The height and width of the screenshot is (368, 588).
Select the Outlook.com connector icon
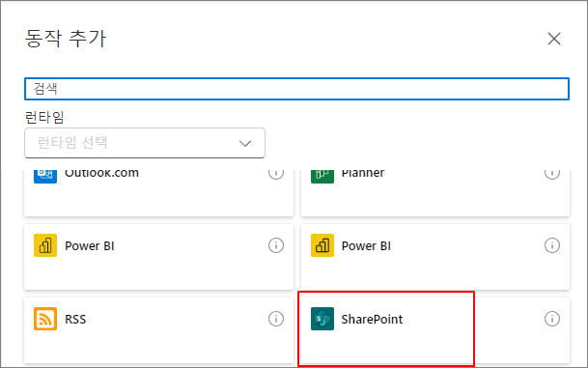click(x=45, y=176)
